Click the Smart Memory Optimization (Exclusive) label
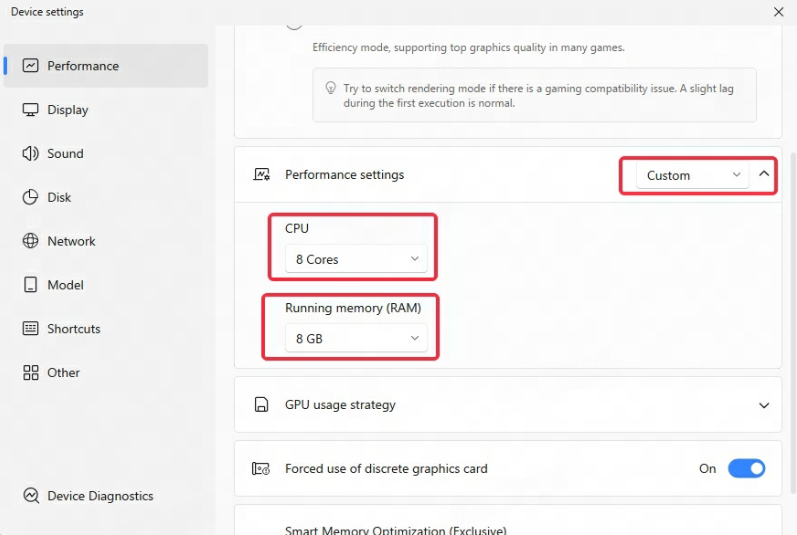 coord(395,529)
